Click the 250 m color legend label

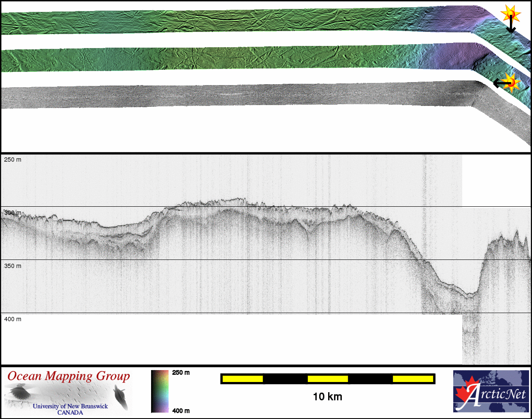tap(181, 373)
